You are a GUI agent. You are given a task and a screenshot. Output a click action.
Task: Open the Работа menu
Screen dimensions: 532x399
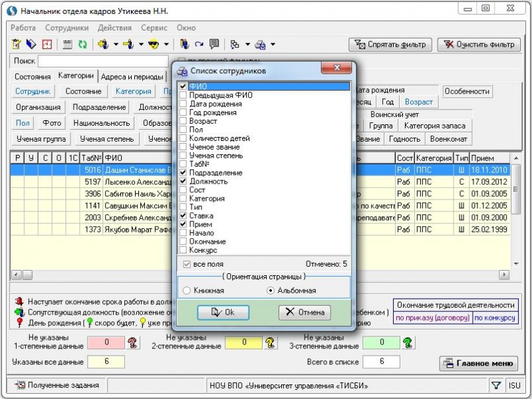pos(23,28)
